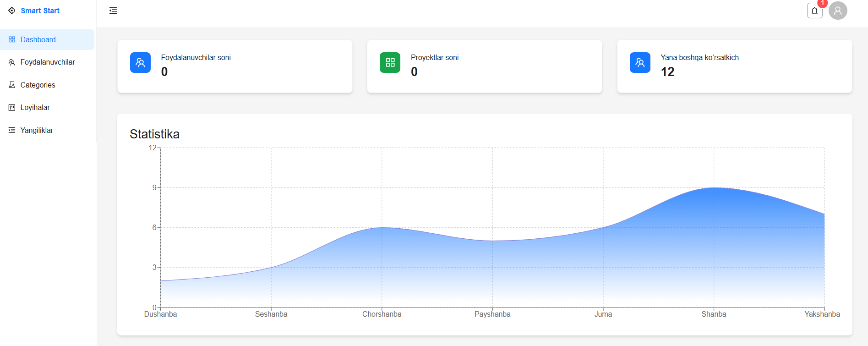Collapse the sidebar with the menu-fold icon
This screenshot has height=346, width=868.
[x=113, y=11]
